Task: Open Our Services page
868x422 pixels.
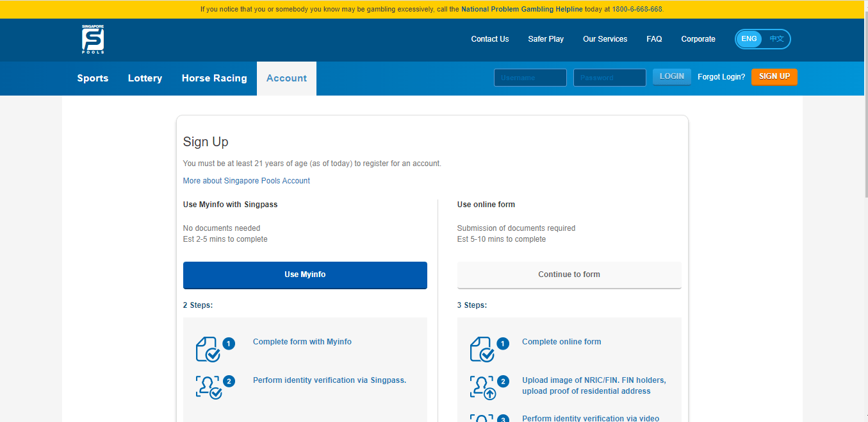Action: (x=605, y=39)
